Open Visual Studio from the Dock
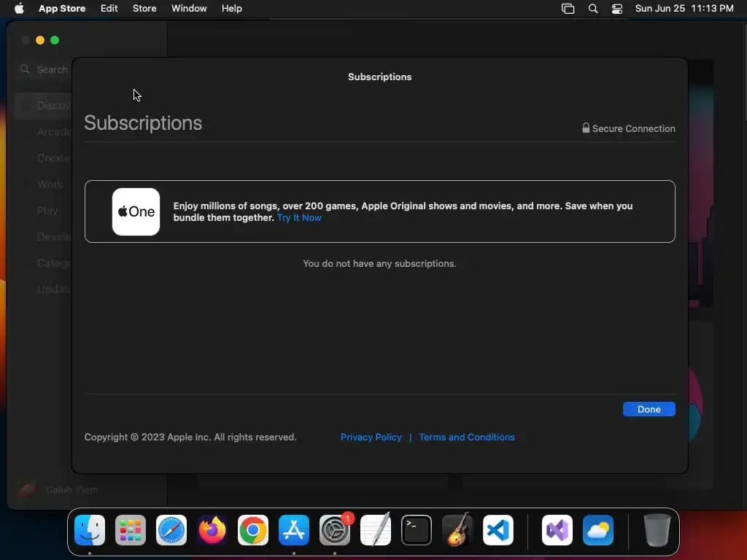Viewport: 747px width, 560px height. click(557, 529)
